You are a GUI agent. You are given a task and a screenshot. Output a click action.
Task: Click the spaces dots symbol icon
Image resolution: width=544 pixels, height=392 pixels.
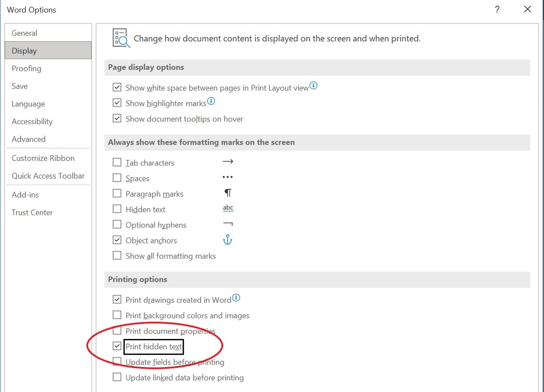click(x=228, y=177)
